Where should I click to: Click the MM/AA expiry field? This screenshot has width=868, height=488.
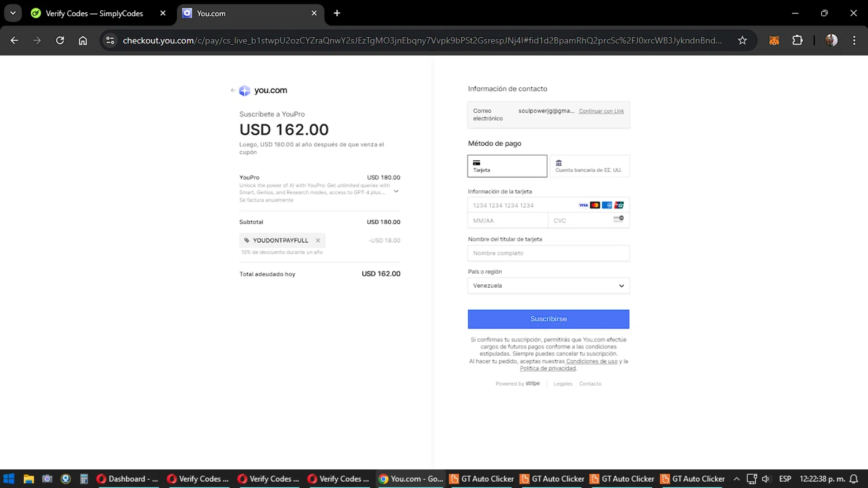click(x=507, y=221)
